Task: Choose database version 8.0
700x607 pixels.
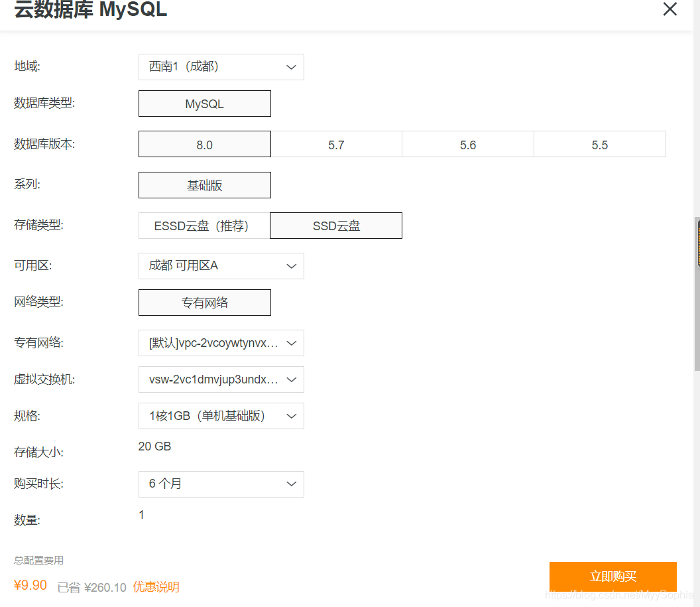Action: coord(204,144)
